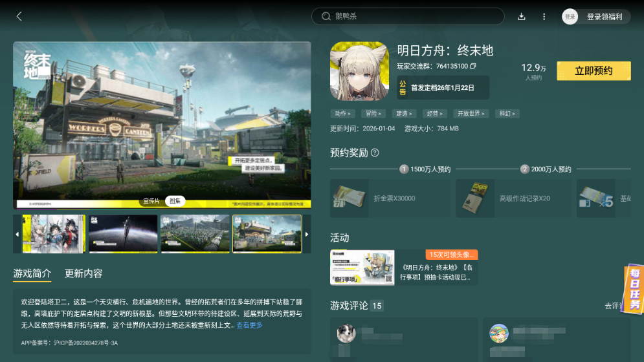The height and width of the screenshot is (362, 644).
Task: Click the round 登录 avatar
Action: [x=570, y=16]
